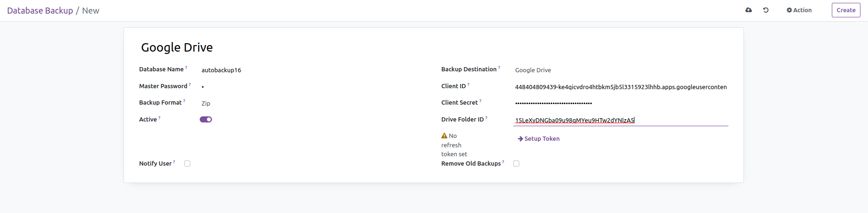Click the Google Drive record name field
Viewport: 868px width, 213px height.
coord(282,47)
